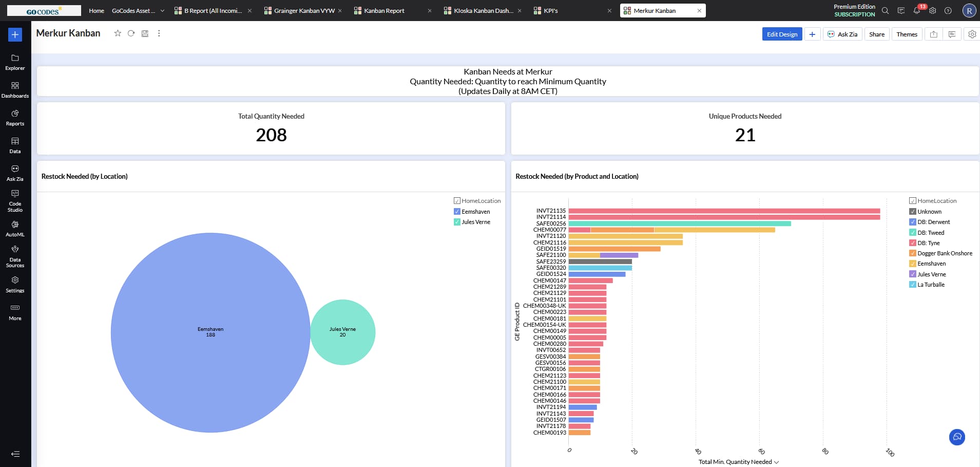980x467 pixels.
Task: Uncheck DB: Derwent in bar chart legend
Action: click(913, 222)
